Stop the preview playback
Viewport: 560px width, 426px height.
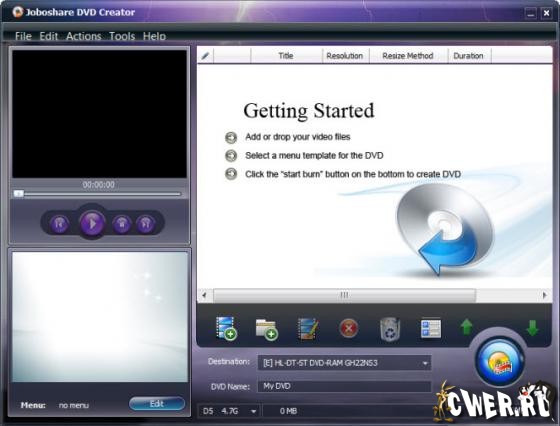122,224
